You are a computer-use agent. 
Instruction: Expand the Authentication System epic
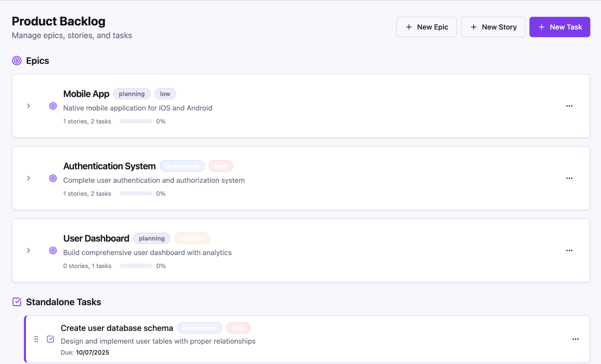coord(28,178)
